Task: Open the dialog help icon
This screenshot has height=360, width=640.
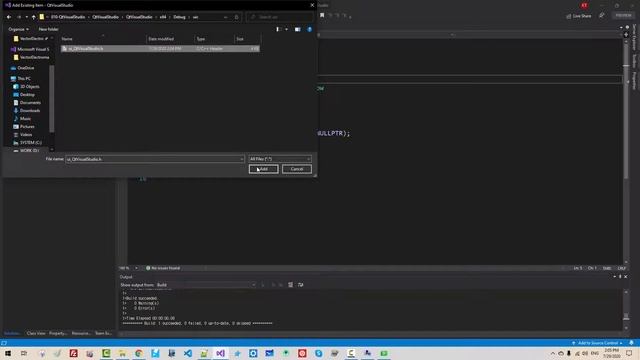Action: point(309,29)
